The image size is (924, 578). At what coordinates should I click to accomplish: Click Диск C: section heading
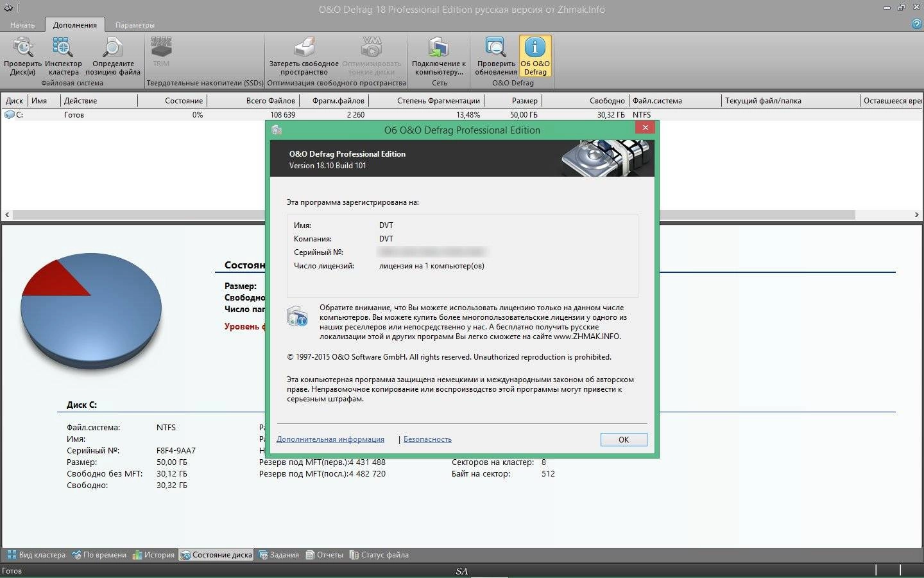click(81, 405)
